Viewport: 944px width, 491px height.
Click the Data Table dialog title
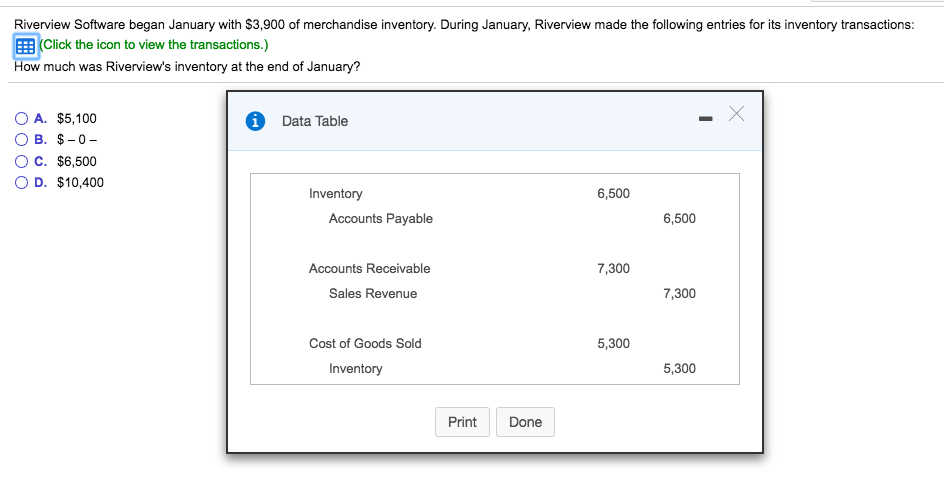tap(315, 121)
